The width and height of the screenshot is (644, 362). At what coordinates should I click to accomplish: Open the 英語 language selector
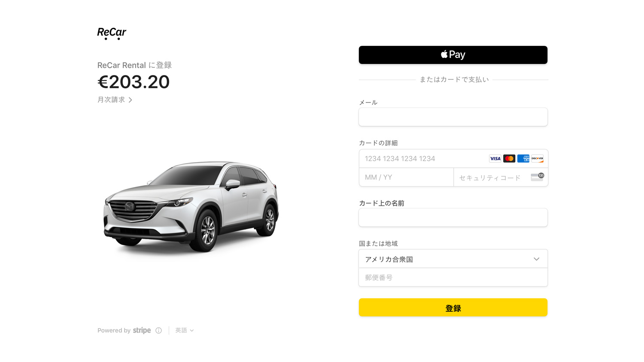tap(184, 330)
